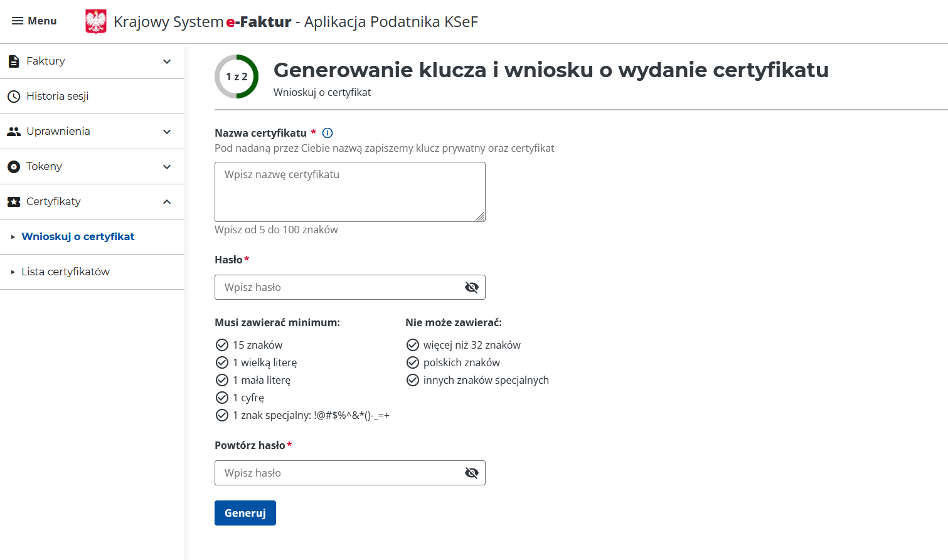Expand the Uprawnienia sidebar section

pos(166,132)
